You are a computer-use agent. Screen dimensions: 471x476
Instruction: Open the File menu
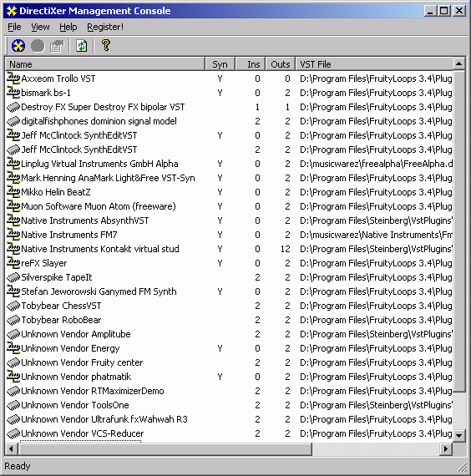[14, 27]
